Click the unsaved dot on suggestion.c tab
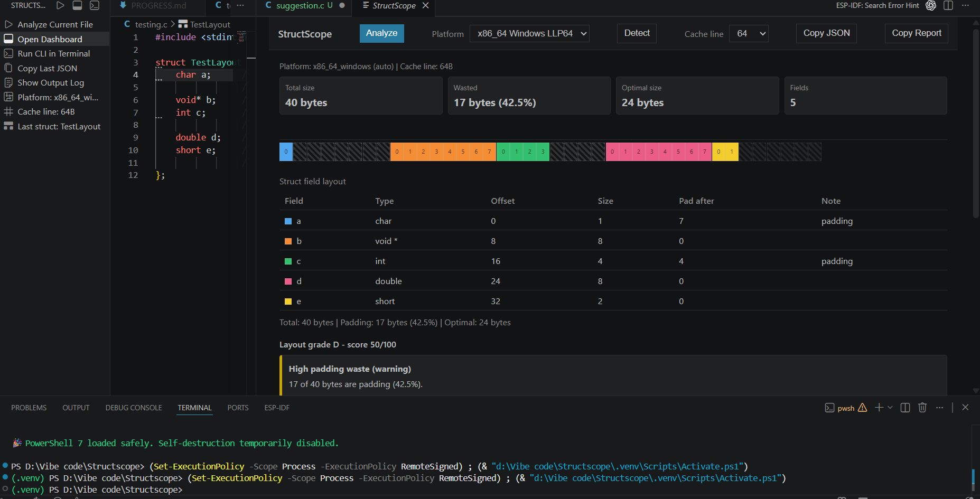This screenshot has width=980, height=499. (x=342, y=5)
